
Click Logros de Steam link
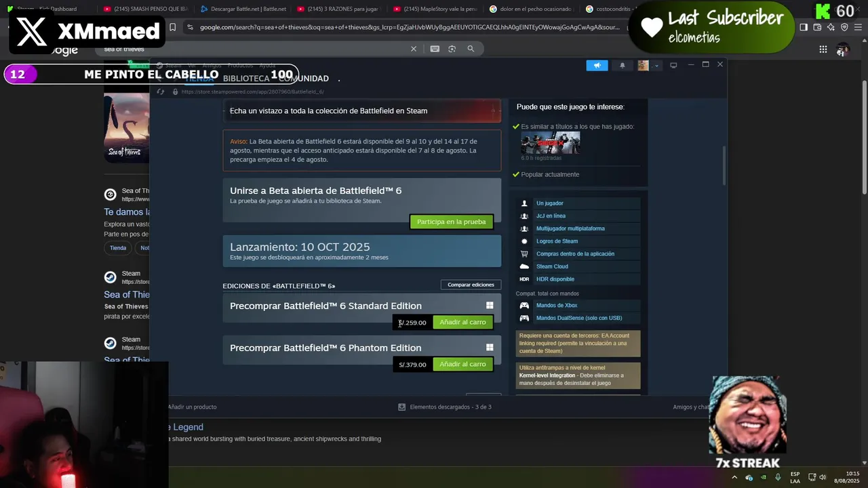click(x=557, y=241)
